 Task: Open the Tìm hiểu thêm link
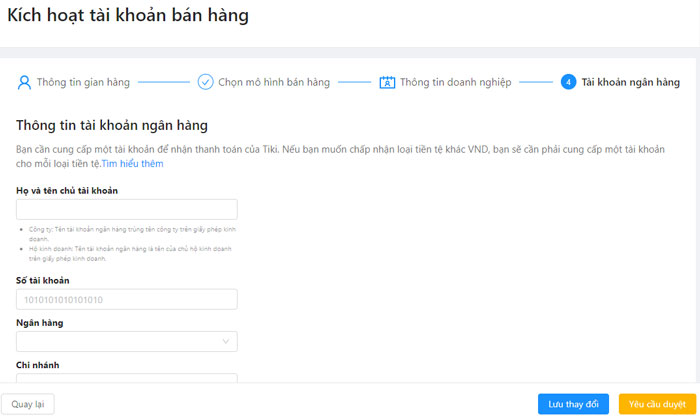(132, 163)
